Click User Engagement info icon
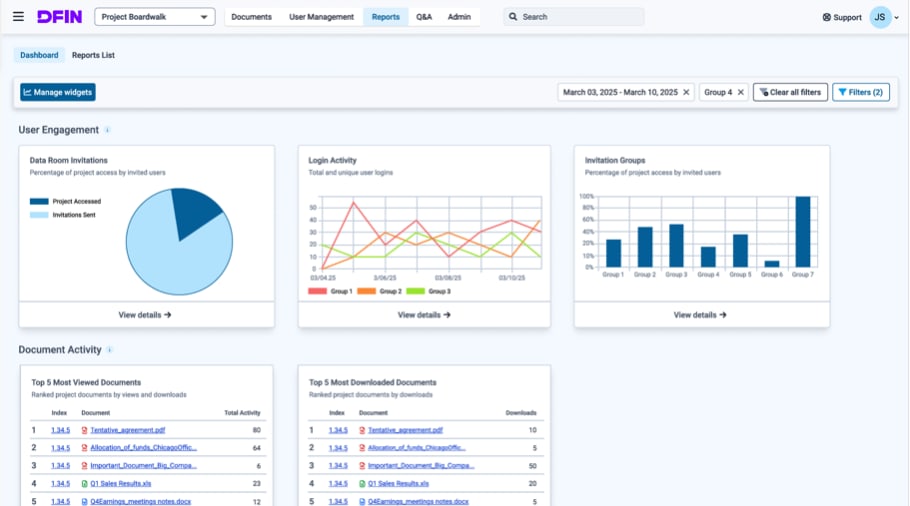This screenshot has height=506, width=910. tap(107, 130)
